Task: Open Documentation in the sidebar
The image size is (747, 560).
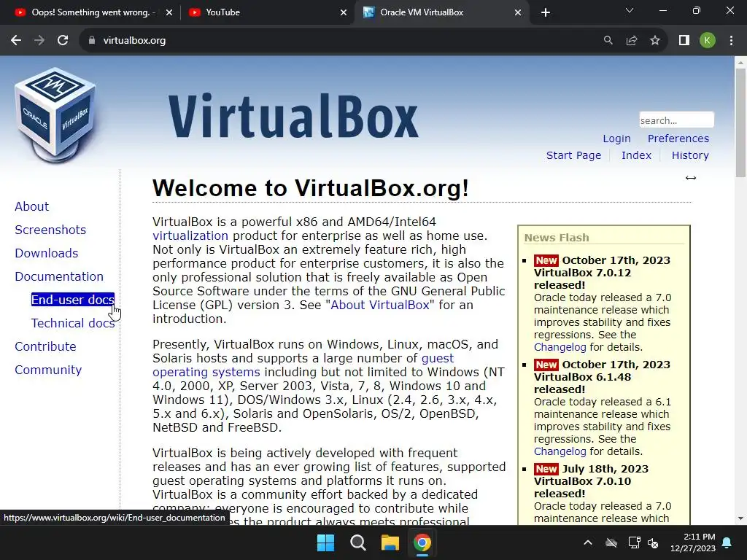Action: pyautogui.click(x=59, y=276)
